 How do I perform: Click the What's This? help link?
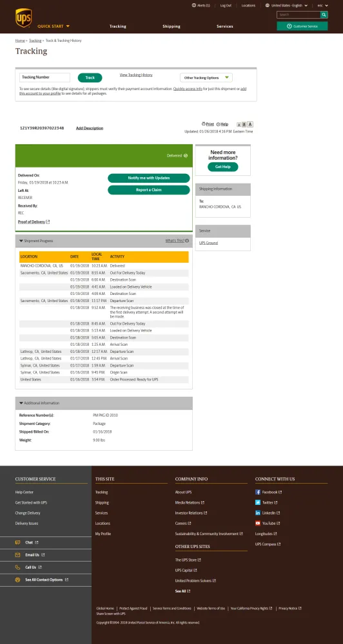[x=177, y=241]
